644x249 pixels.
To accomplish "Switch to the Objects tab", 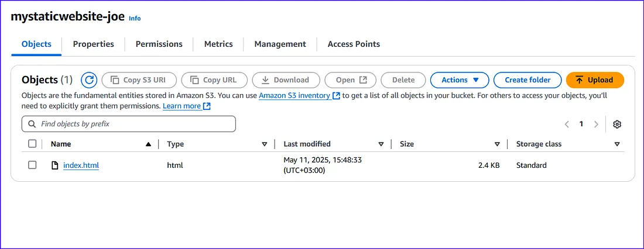I will (36, 44).
